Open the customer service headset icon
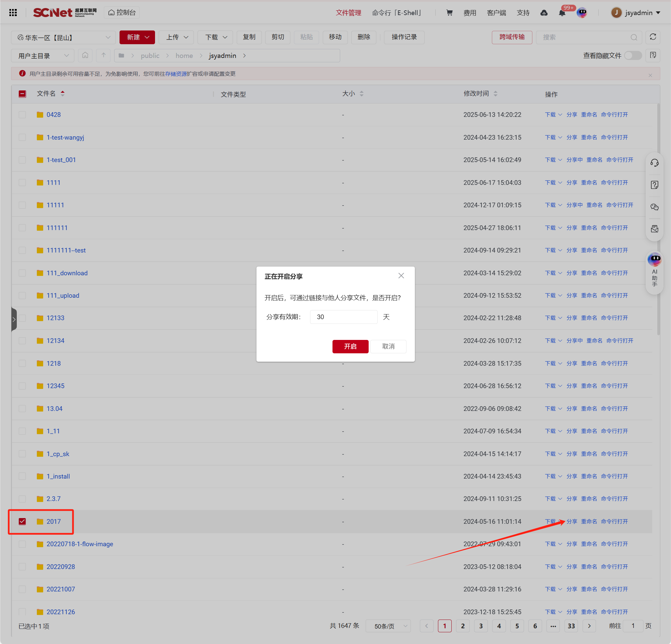 point(654,163)
